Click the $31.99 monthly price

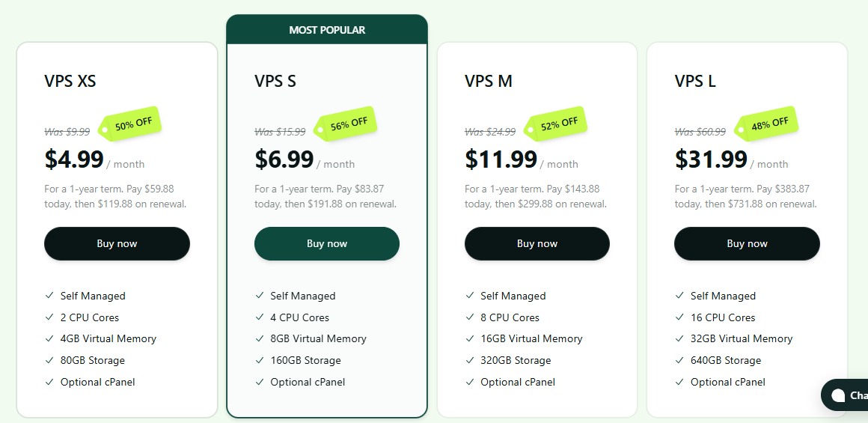711,159
